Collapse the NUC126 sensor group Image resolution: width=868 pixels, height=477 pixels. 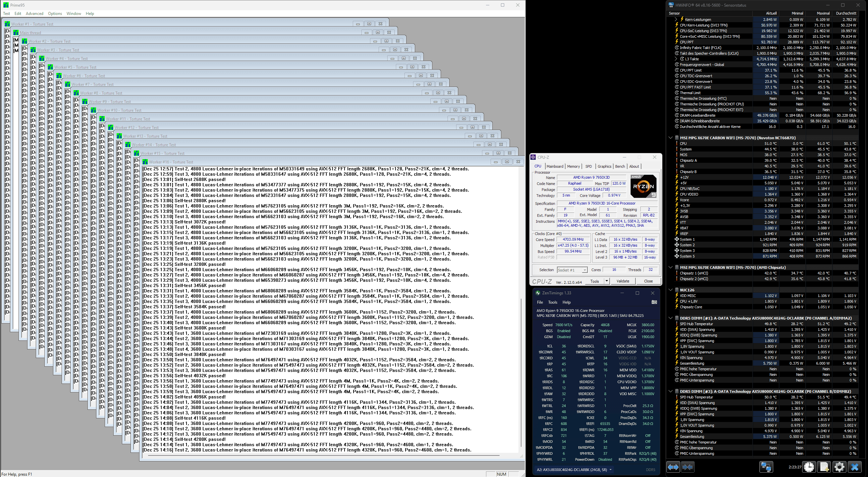pos(671,290)
